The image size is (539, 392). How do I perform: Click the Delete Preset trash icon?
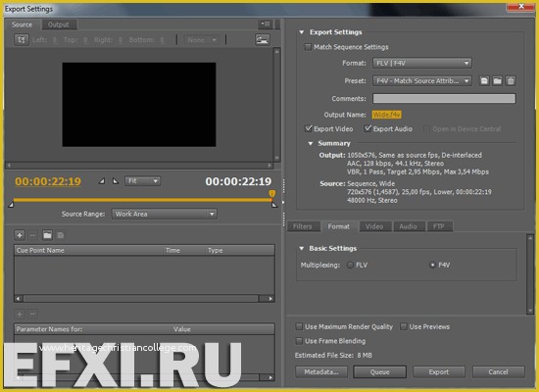click(x=511, y=80)
